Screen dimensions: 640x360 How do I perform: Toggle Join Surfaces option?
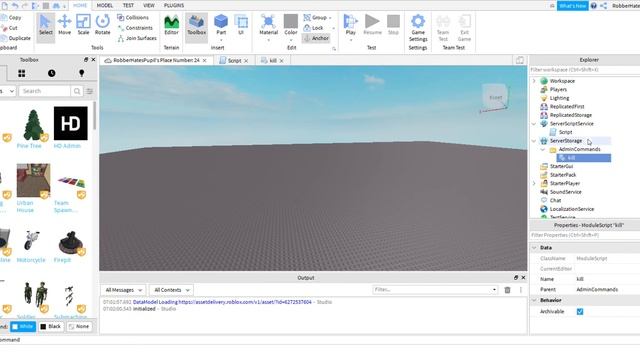tap(137, 38)
